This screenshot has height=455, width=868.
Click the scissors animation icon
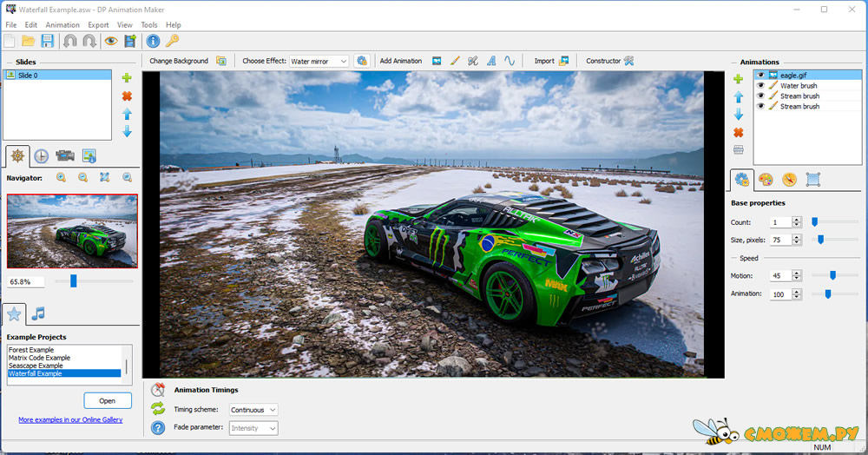pos(473,61)
